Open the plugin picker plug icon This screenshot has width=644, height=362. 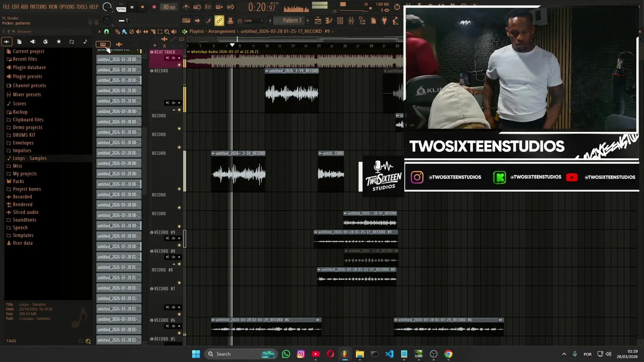(x=384, y=21)
